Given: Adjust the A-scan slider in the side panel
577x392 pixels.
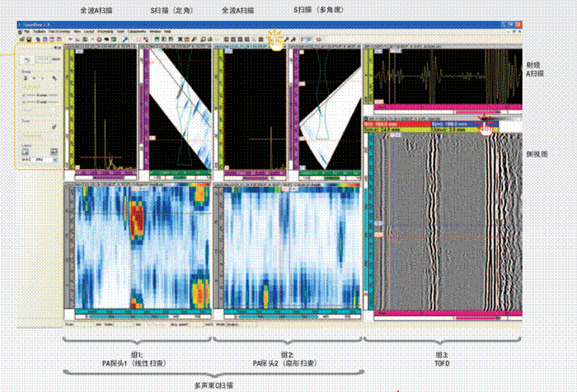Looking at the screenshot, I should 40,96.
